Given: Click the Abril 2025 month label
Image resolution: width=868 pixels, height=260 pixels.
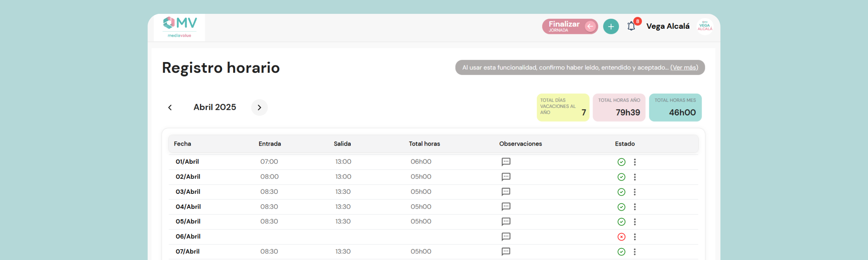Looking at the screenshot, I should pos(215,107).
